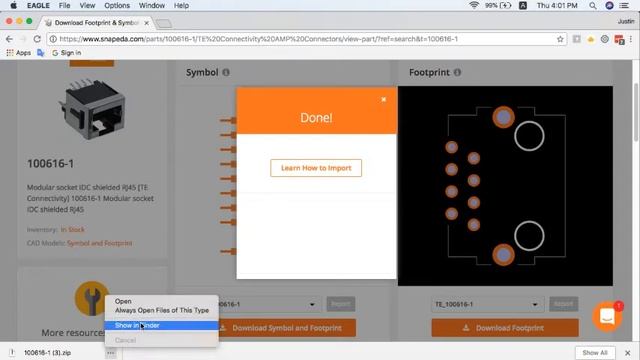Click the Wi-Fi status icon
Image resolution: width=640 pixels, height=360 pixels.
(473, 5)
